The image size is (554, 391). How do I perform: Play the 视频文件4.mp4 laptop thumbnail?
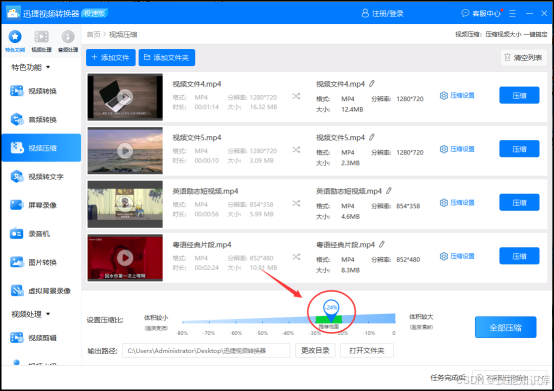tap(125, 97)
